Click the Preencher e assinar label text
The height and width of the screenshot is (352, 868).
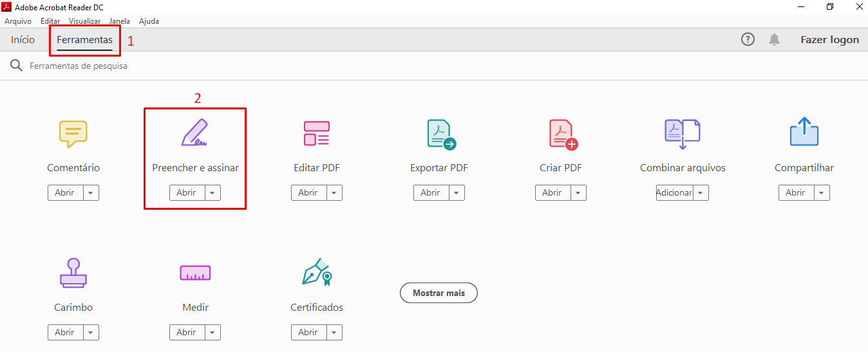pos(195,168)
